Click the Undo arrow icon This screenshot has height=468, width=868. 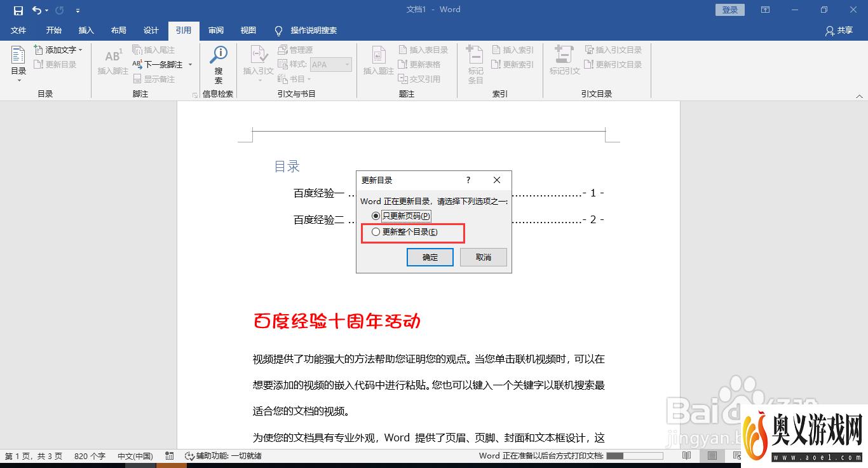pyautogui.click(x=37, y=10)
